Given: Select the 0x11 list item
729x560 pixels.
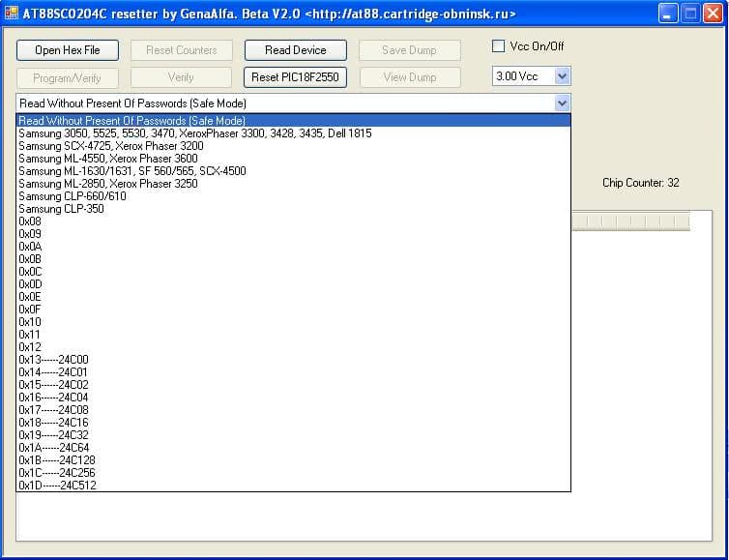Looking at the screenshot, I should (x=293, y=335).
